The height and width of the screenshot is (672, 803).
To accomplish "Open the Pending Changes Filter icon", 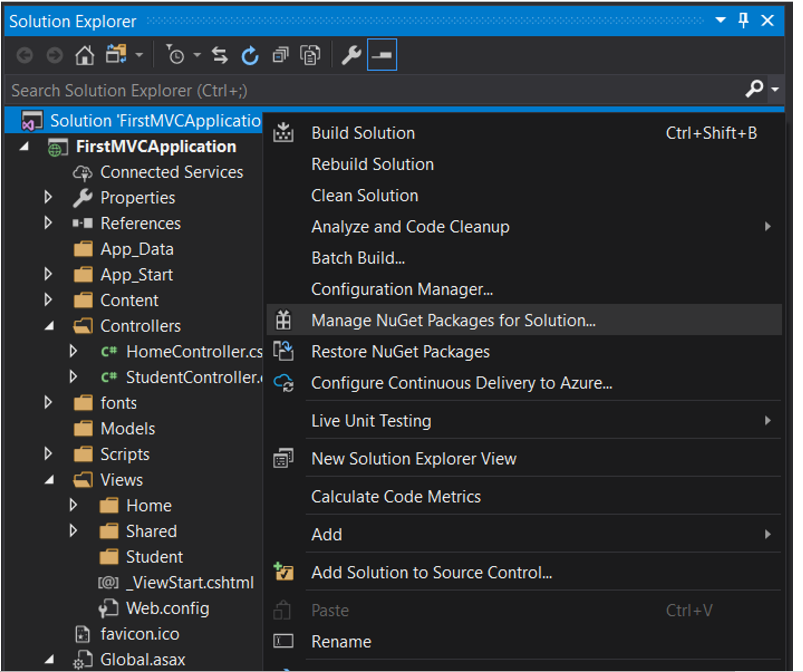I will click(x=176, y=55).
